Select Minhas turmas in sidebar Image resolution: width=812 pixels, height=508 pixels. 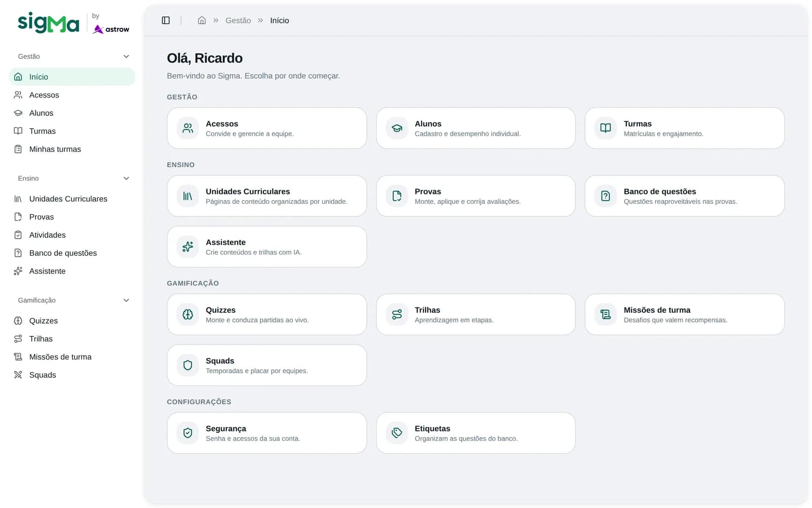pyautogui.click(x=72, y=149)
